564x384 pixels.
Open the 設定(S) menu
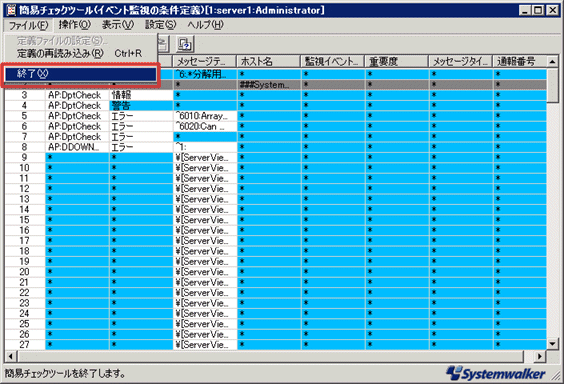coord(160,25)
